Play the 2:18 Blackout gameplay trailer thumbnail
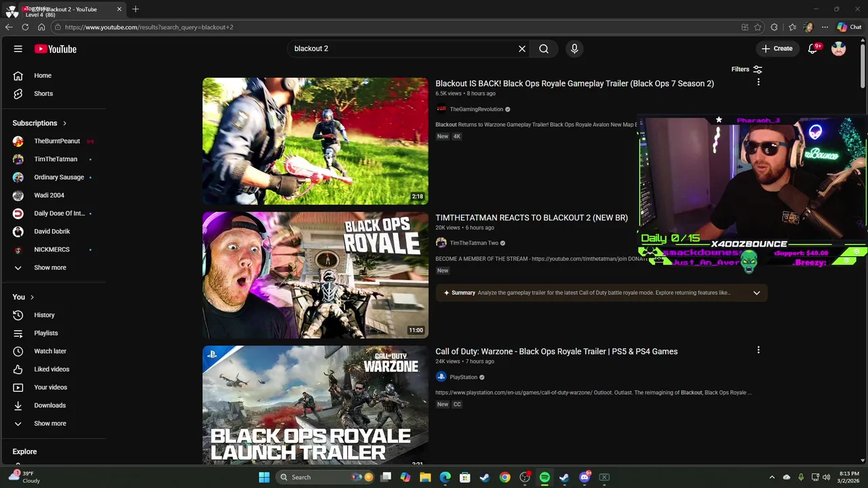Screen dimensions: 868x488 pos(315,141)
